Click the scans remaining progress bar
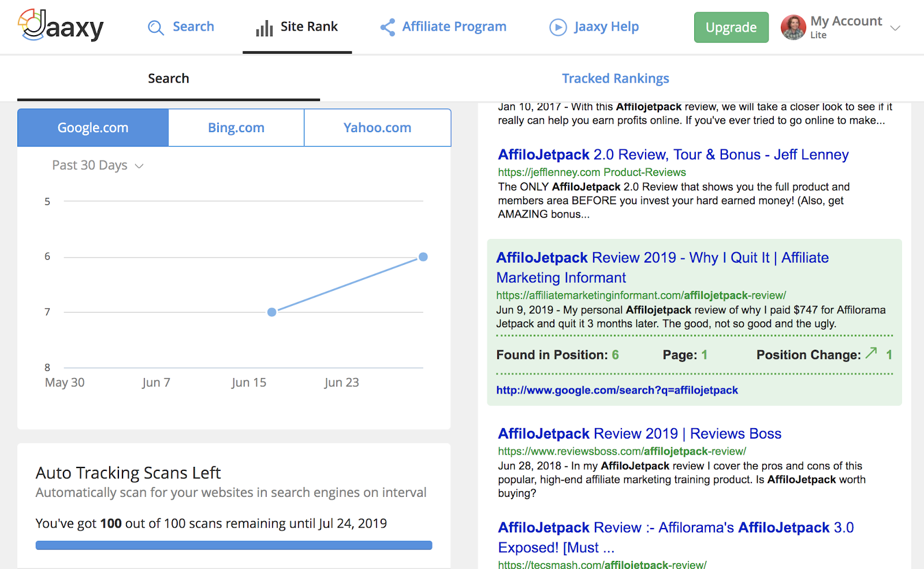The width and height of the screenshot is (924, 569). [x=234, y=545]
